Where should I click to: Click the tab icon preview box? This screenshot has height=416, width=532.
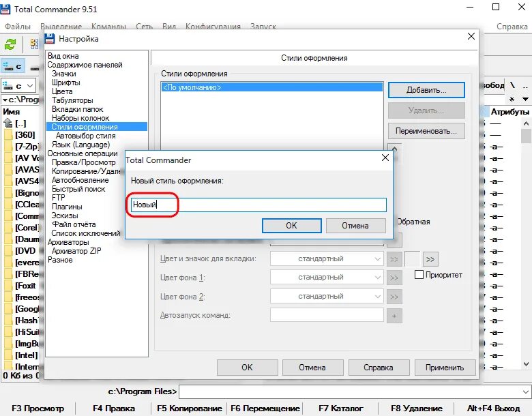(x=412, y=259)
